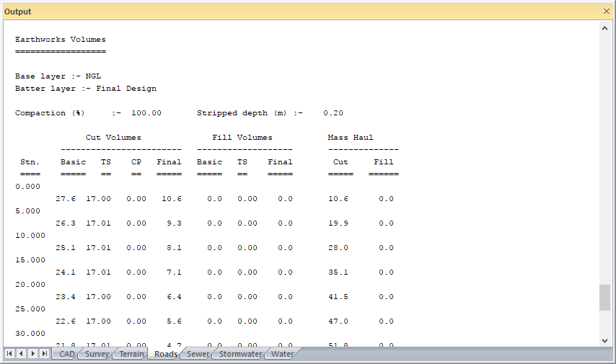Close the Output panel

point(606,12)
